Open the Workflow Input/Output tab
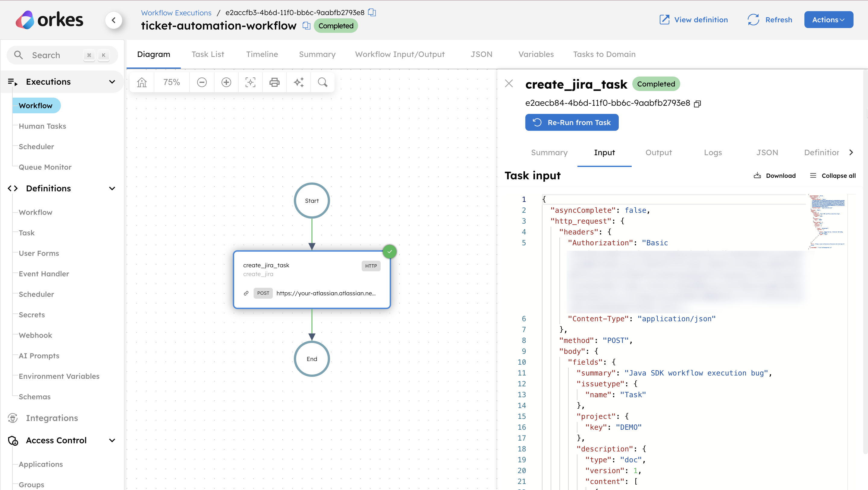The width and height of the screenshot is (868, 490). [x=400, y=54]
